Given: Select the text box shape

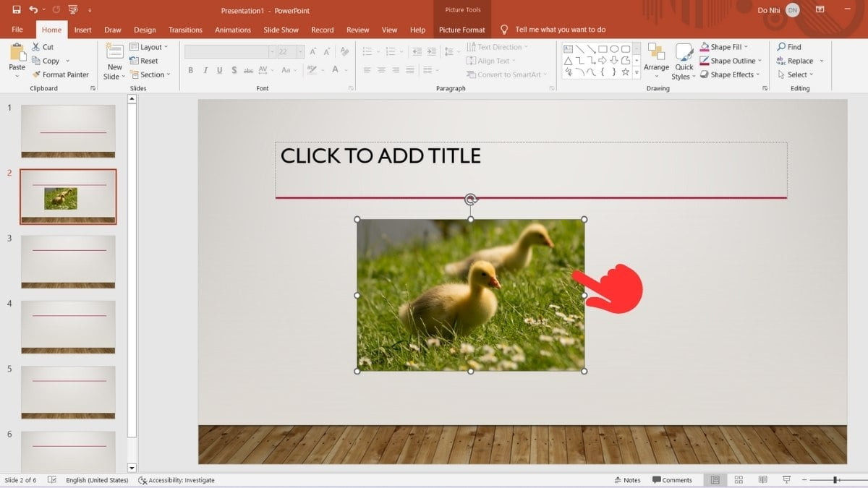Looking at the screenshot, I should click(x=569, y=49).
